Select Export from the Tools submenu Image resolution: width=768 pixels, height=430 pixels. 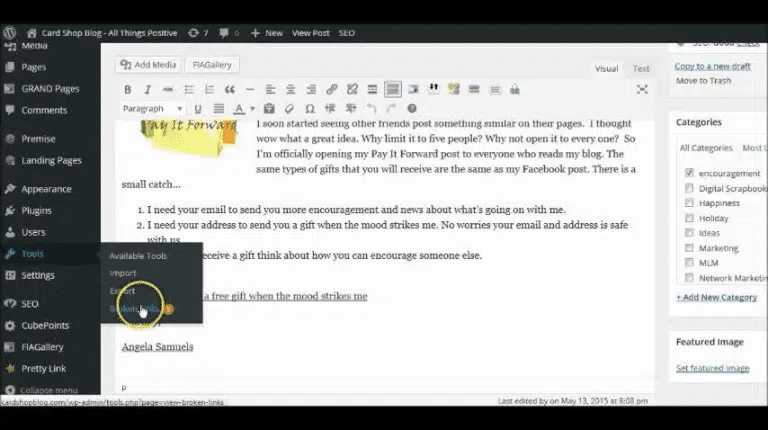click(122, 291)
